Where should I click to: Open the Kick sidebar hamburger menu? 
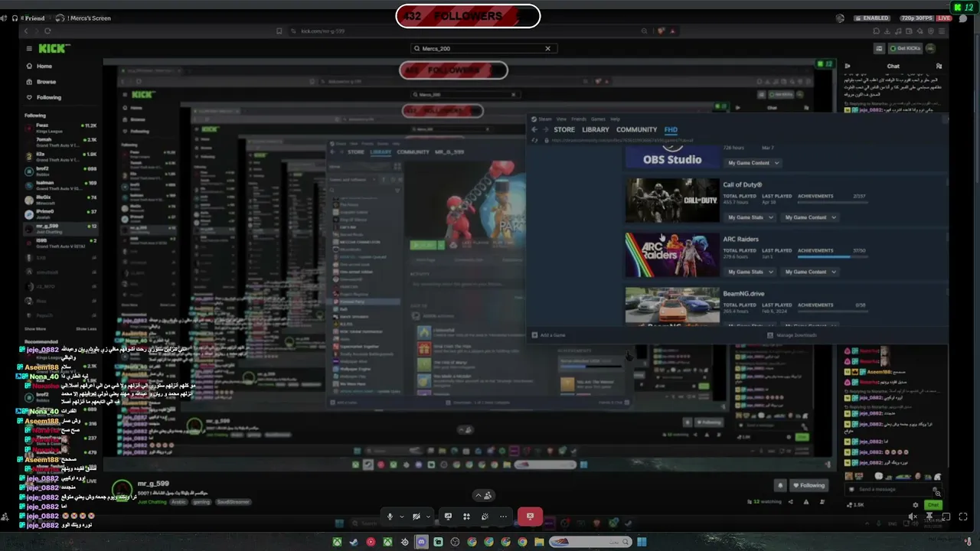point(29,48)
